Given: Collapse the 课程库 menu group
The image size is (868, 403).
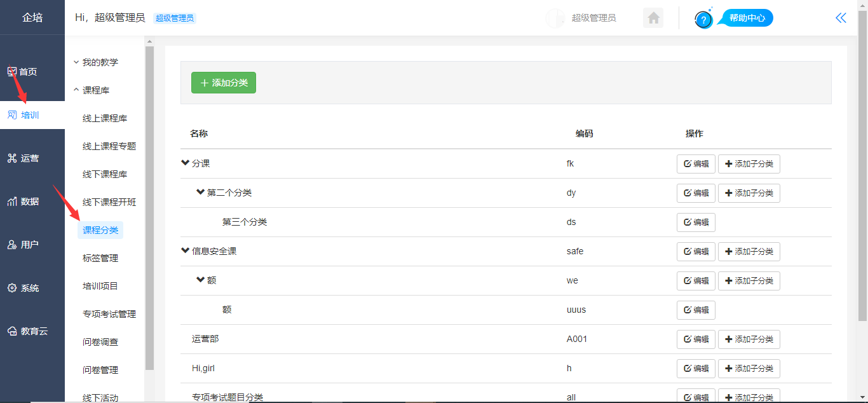Looking at the screenshot, I should click(x=92, y=90).
